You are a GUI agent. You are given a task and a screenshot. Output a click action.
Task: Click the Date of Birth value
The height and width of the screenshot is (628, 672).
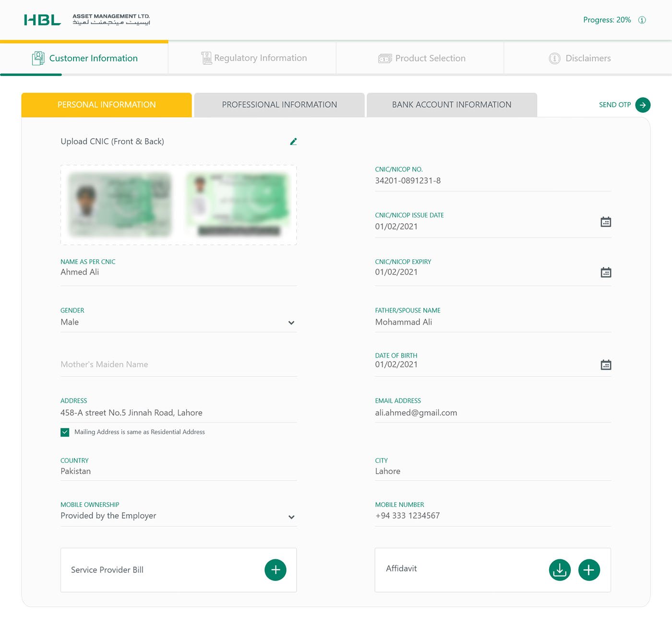(x=396, y=364)
